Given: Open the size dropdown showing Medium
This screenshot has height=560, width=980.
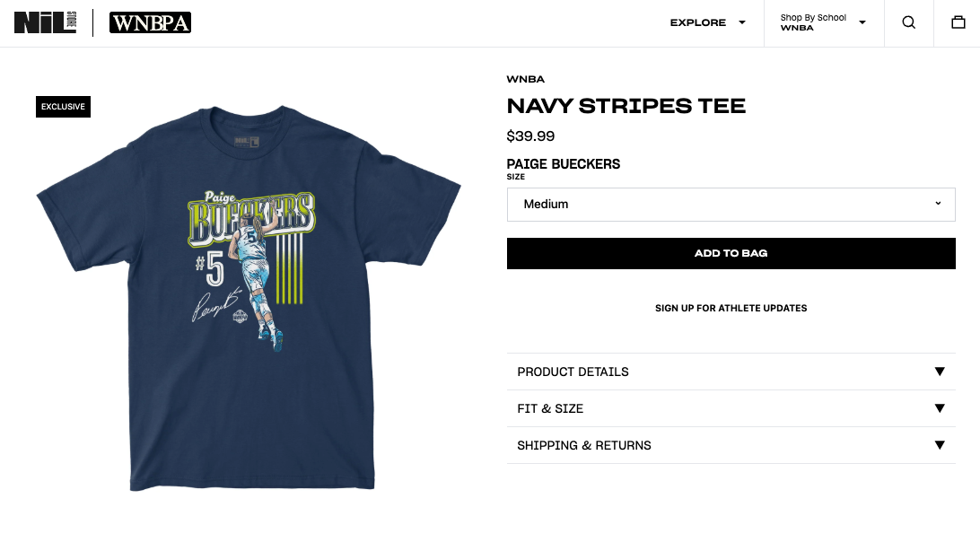Looking at the screenshot, I should point(731,204).
